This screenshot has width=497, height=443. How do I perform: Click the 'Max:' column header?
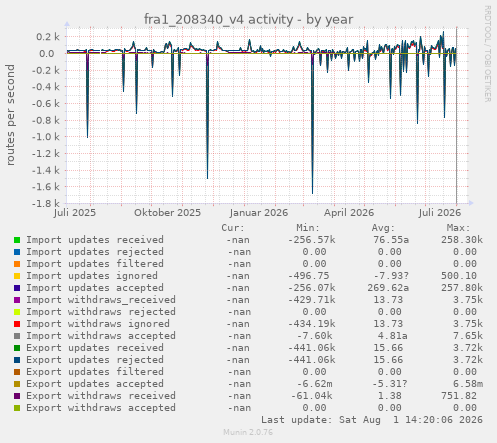458,228
